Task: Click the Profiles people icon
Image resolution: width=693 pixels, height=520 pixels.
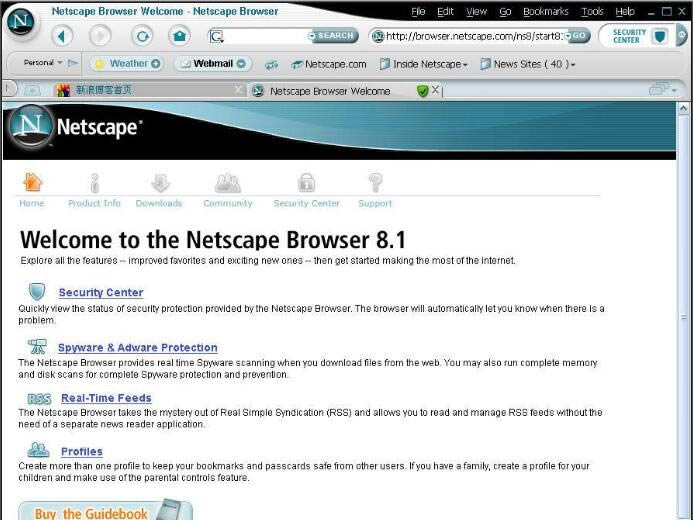Action: pos(38,450)
